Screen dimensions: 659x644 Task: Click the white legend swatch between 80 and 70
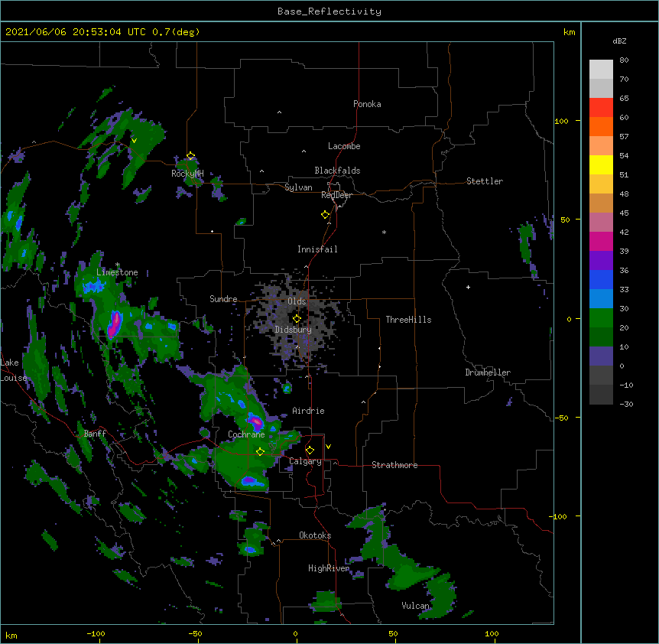pos(601,70)
